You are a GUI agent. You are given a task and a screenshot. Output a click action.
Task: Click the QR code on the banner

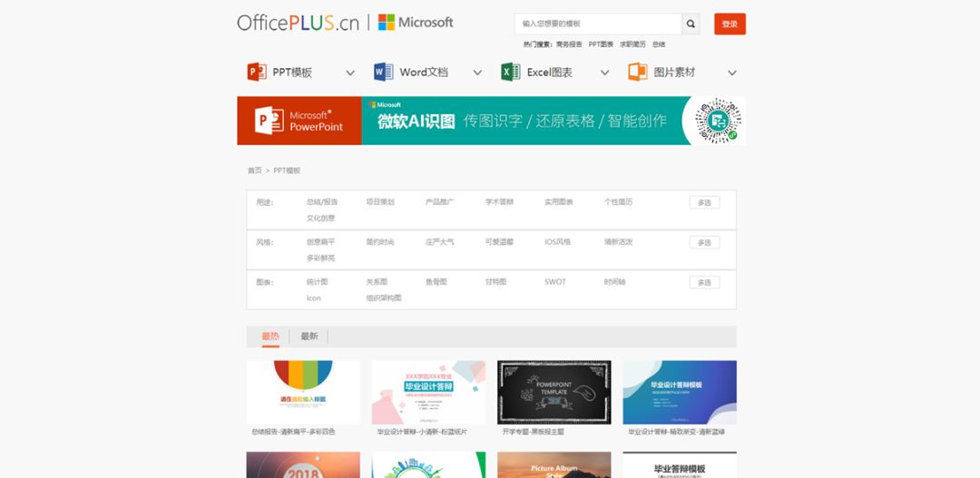[719, 120]
